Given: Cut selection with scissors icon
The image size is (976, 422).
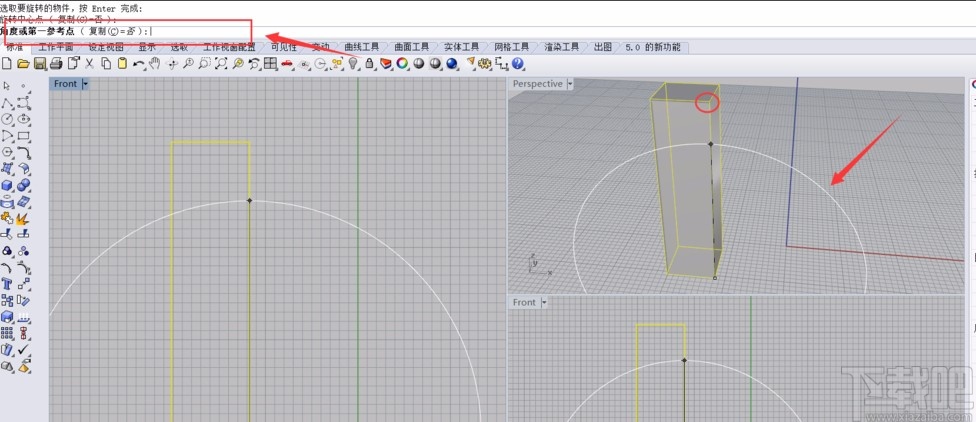Looking at the screenshot, I should (x=89, y=63).
